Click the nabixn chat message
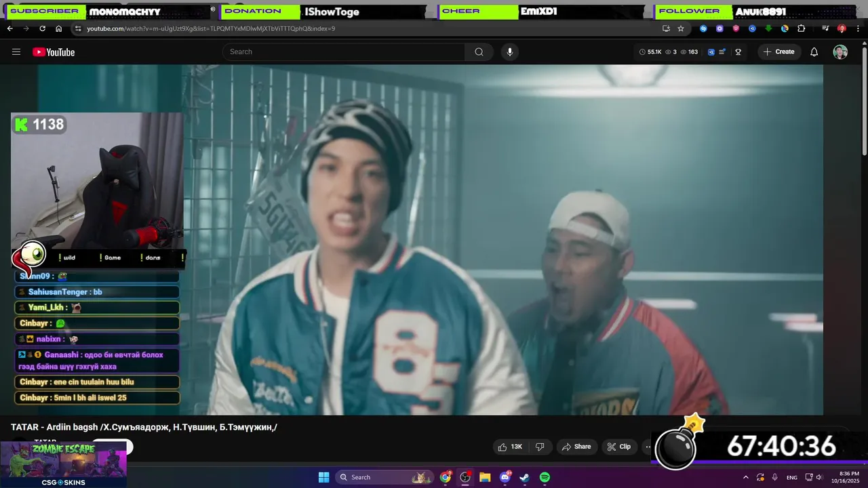The height and width of the screenshot is (488, 868). (97, 339)
